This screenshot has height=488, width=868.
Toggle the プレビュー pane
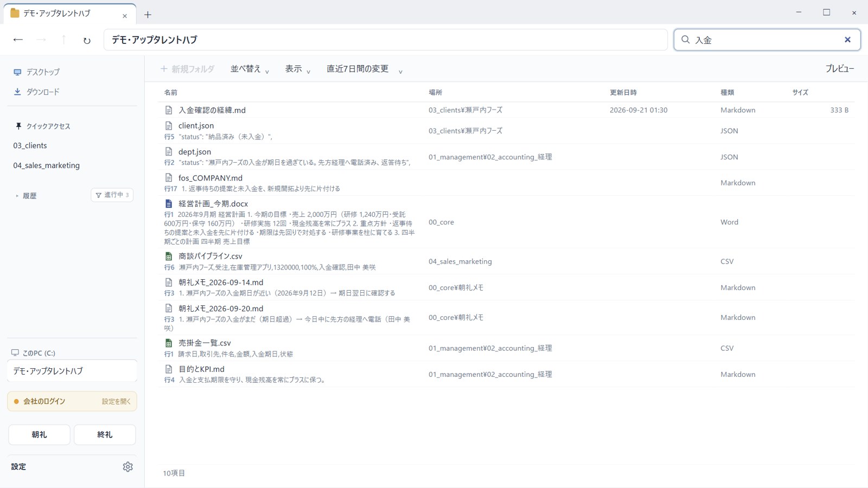[x=839, y=69]
